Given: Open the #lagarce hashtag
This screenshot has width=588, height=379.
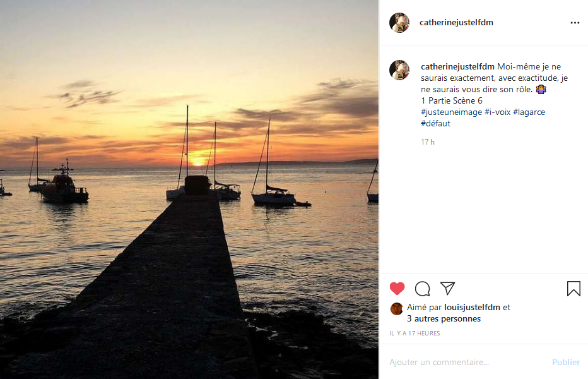Looking at the screenshot, I should (529, 112).
